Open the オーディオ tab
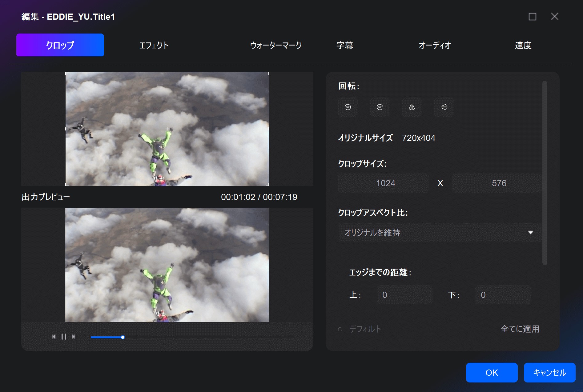Screen dimensions: 583x392 click(435, 45)
